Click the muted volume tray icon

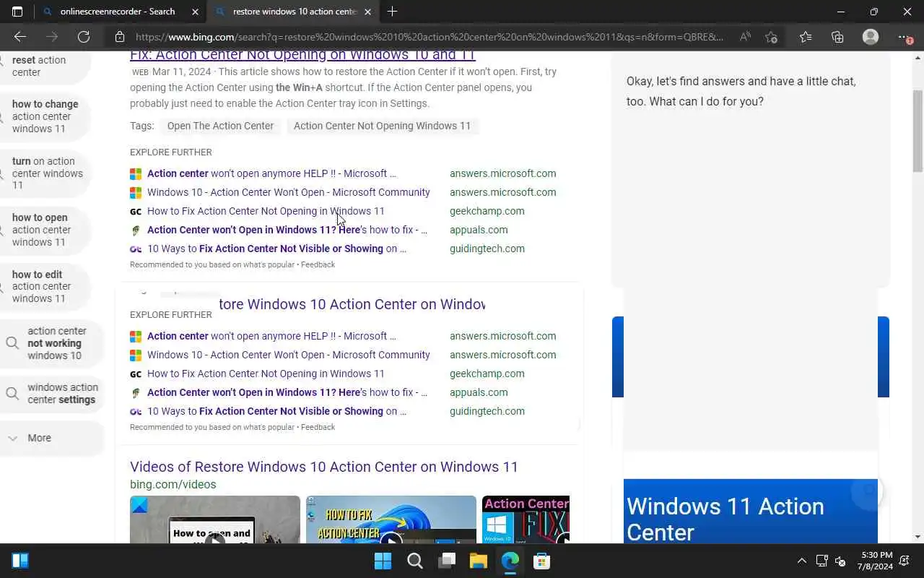click(x=840, y=561)
